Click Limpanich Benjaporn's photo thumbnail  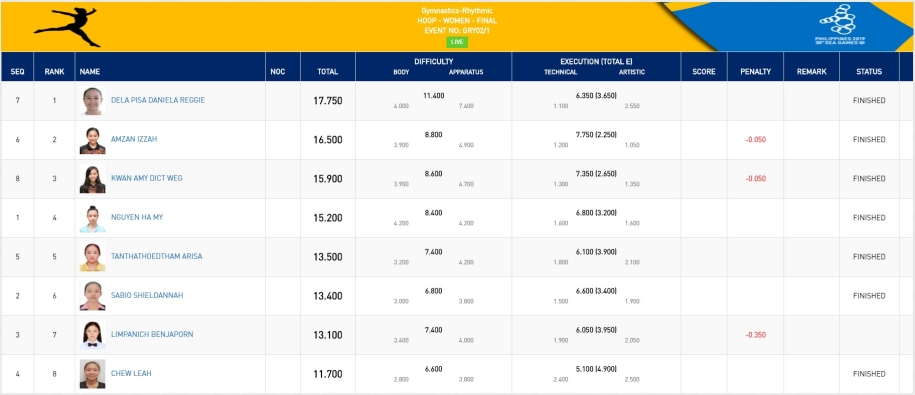(x=92, y=335)
